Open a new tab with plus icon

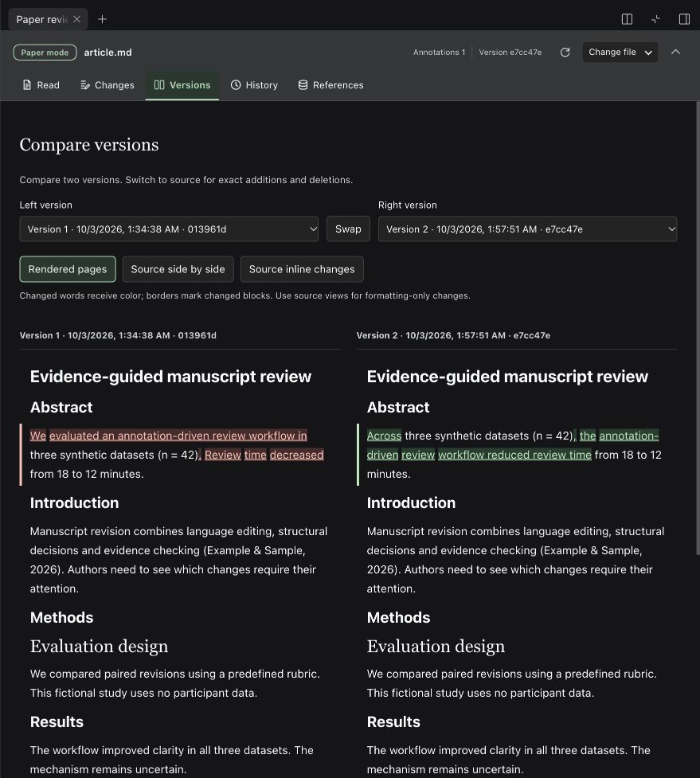102,19
